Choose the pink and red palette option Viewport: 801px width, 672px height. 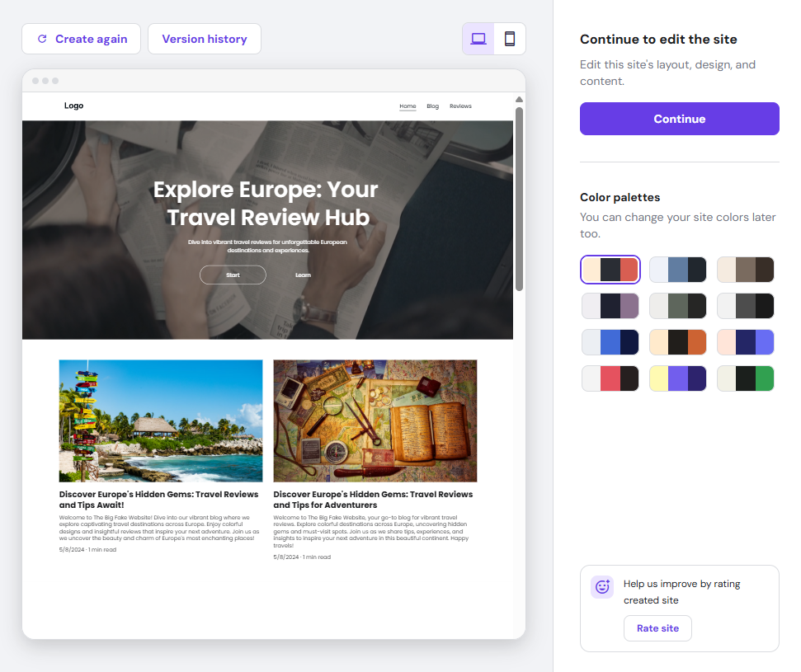(x=610, y=378)
